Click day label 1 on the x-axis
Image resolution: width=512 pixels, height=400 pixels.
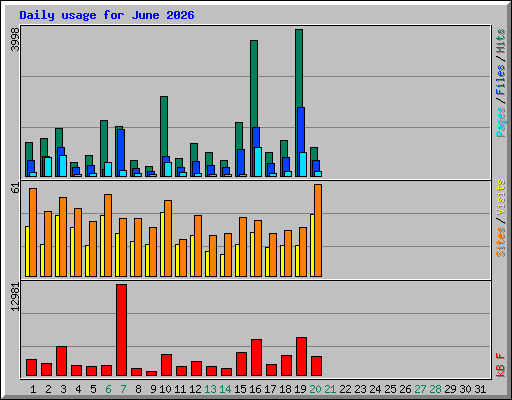point(33,389)
